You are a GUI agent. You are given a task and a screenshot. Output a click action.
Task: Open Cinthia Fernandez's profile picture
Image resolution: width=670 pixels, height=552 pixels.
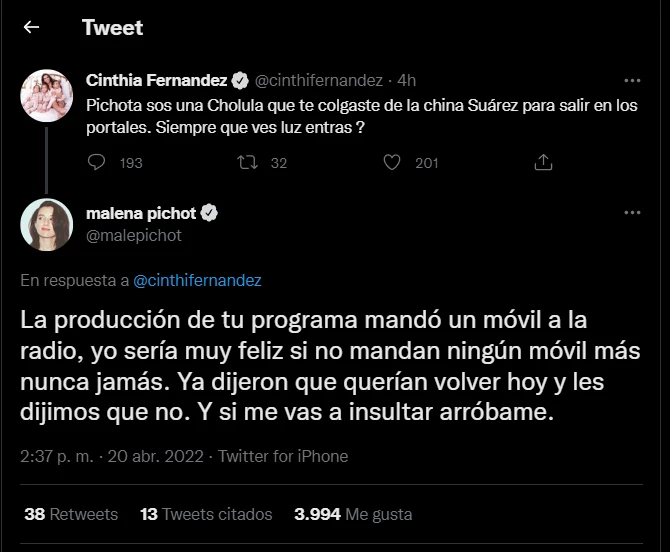click(47, 95)
